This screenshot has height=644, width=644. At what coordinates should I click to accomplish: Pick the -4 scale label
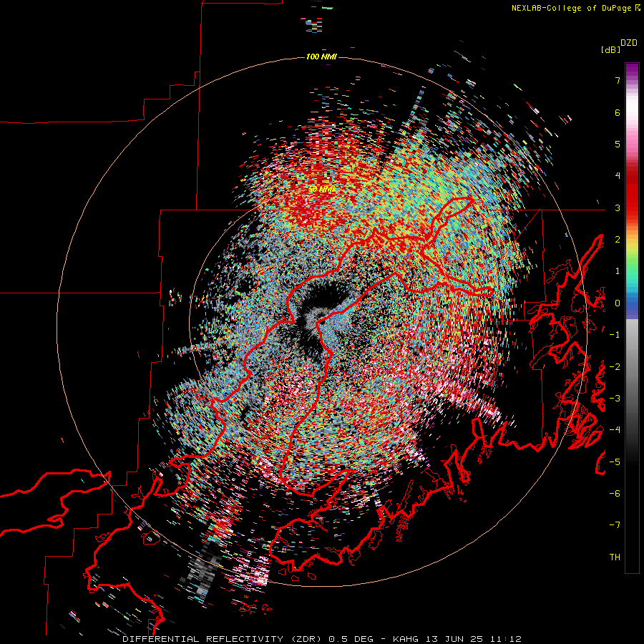click(x=615, y=430)
